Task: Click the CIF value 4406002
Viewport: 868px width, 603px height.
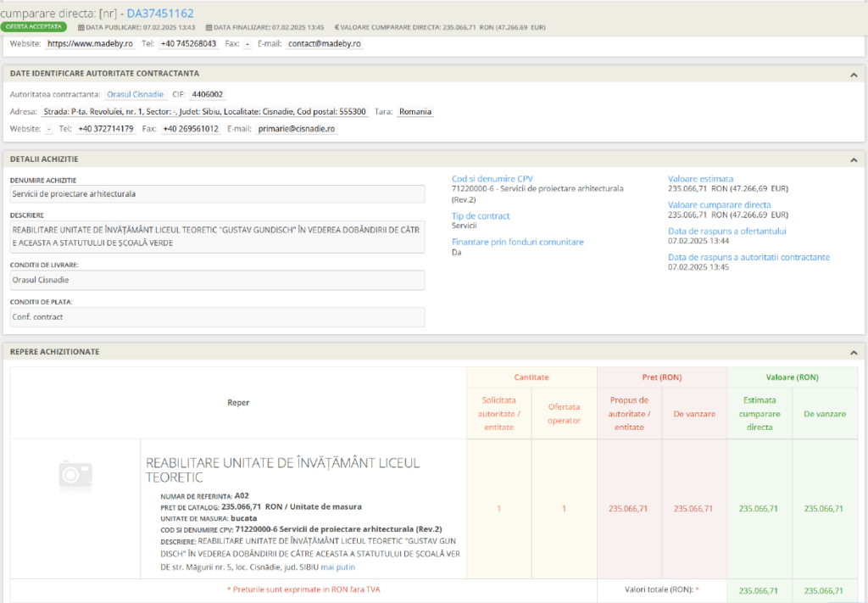Action: (x=208, y=94)
